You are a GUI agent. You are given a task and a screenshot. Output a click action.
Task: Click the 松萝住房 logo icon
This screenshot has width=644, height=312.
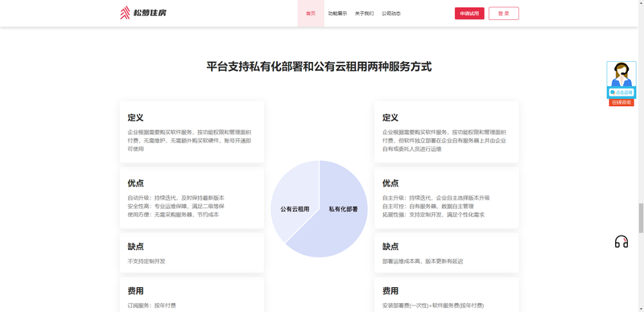pyautogui.click(x=125, y=13)
